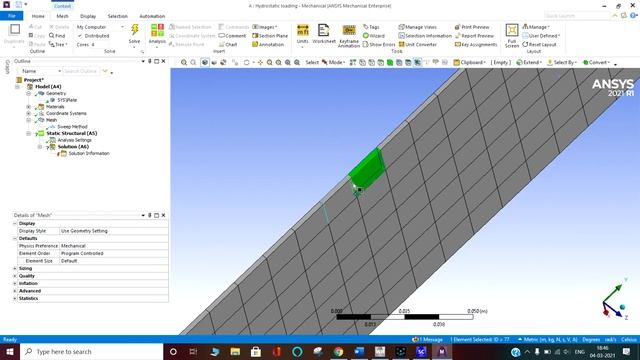
Task: Click the Element Size Default value
Action: click(114, 261)
